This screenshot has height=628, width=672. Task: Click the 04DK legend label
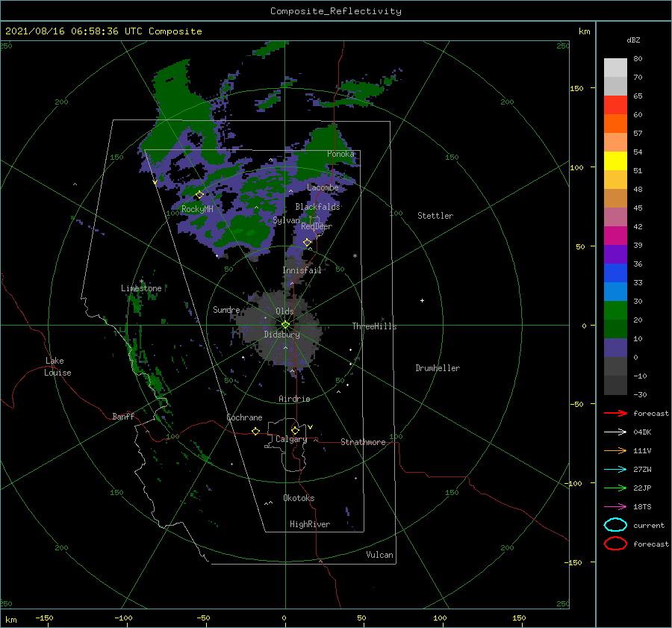point(642,432)
